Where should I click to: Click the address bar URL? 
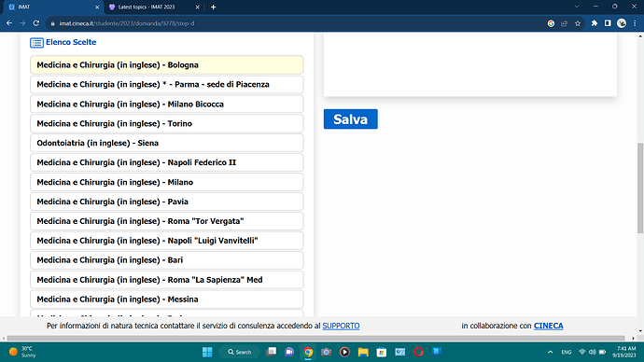point(127,23)
